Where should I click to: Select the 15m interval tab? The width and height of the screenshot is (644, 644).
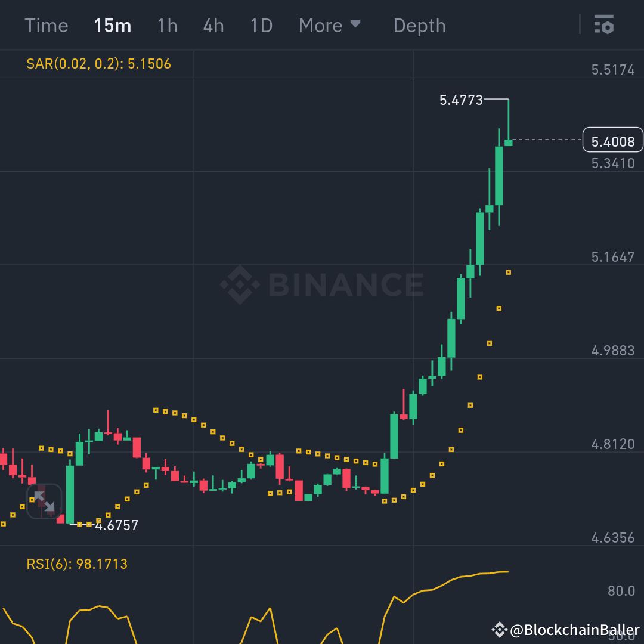point(113,26)
